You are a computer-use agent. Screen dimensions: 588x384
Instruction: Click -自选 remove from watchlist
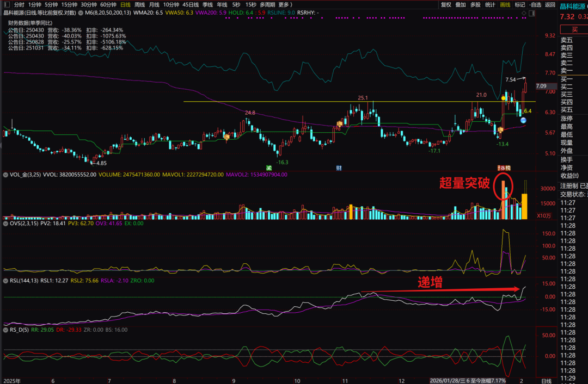click(535, 4)
